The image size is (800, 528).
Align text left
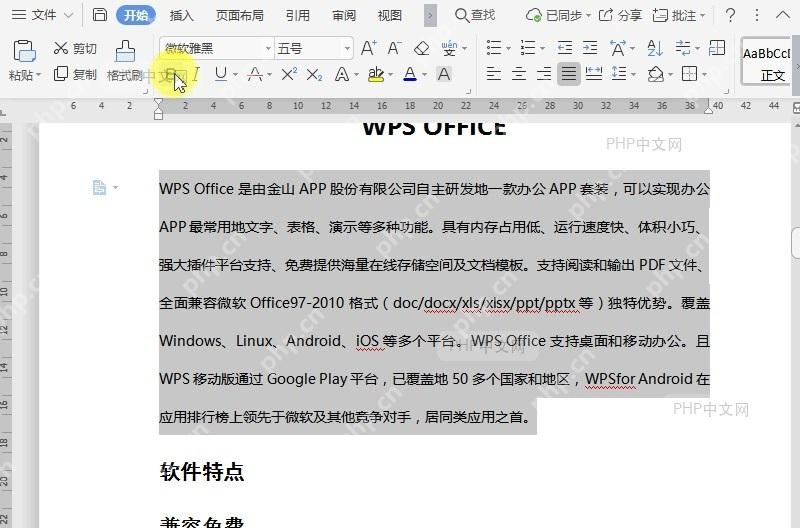(493, 74)
